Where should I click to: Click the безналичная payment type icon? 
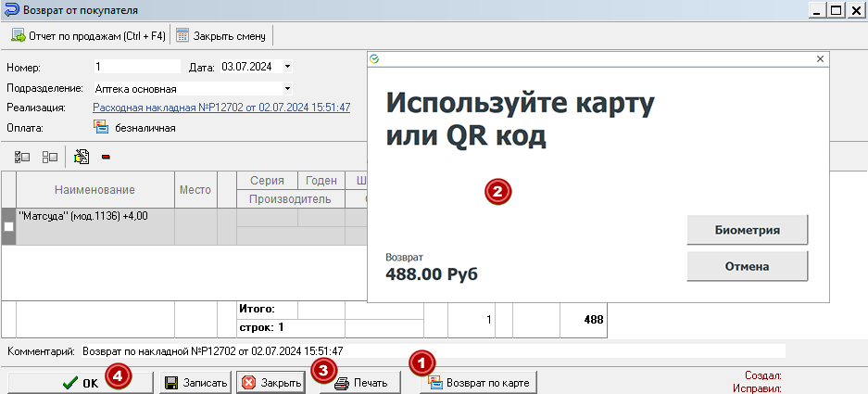tap(101, 128)
